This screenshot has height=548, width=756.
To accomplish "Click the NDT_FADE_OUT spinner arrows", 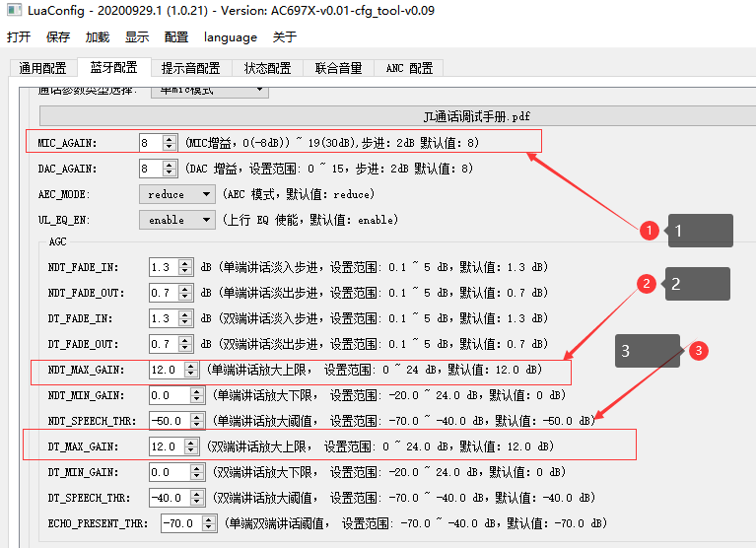I will [185, 293].
